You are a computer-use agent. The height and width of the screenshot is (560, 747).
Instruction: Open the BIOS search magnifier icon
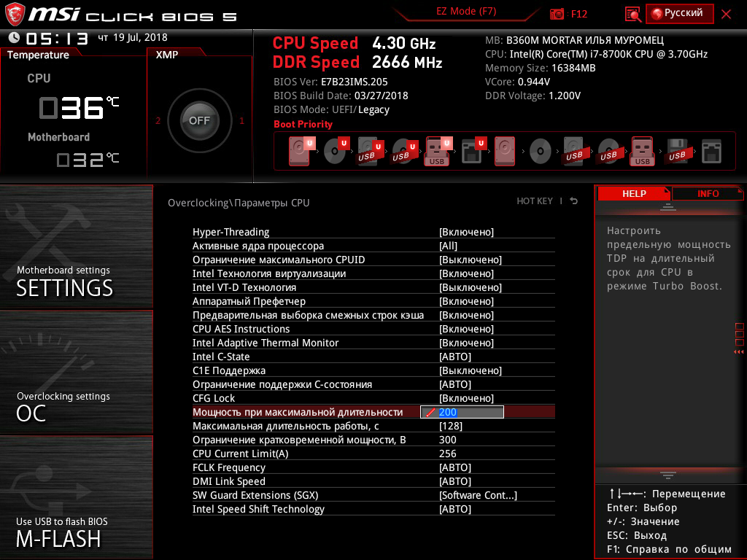[632, 15]
